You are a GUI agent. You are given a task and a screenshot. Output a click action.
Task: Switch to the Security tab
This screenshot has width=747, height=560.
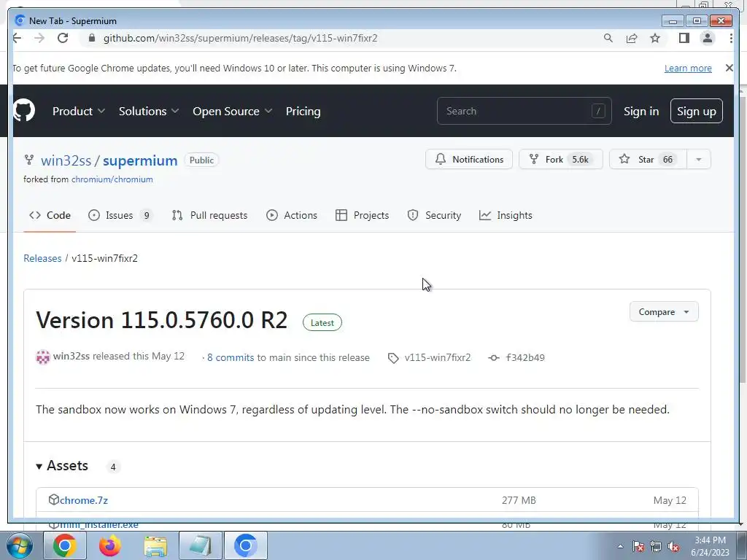(434, 215)
